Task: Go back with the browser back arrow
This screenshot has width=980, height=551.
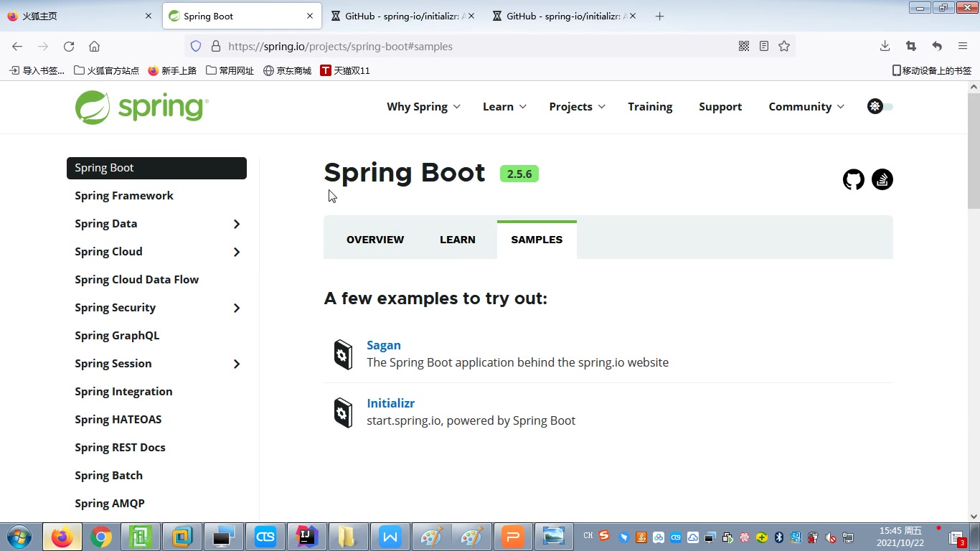Action: (x=17, y=47)
